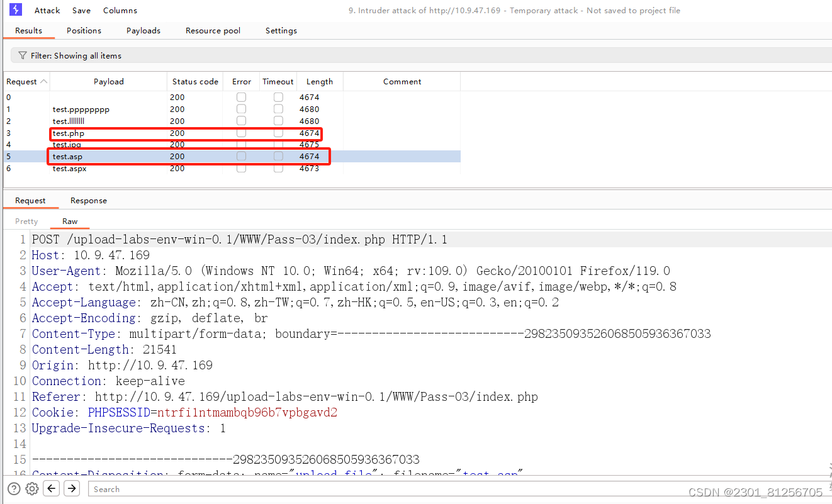
Task: Switch to the Pretty view tab
Action: [x=26, y=221]
